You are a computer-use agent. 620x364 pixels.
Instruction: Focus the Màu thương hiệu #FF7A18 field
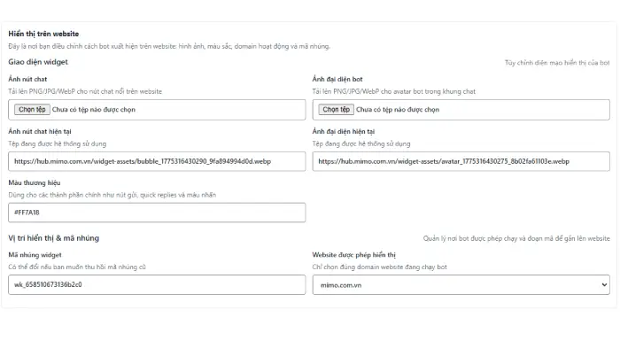157,213
